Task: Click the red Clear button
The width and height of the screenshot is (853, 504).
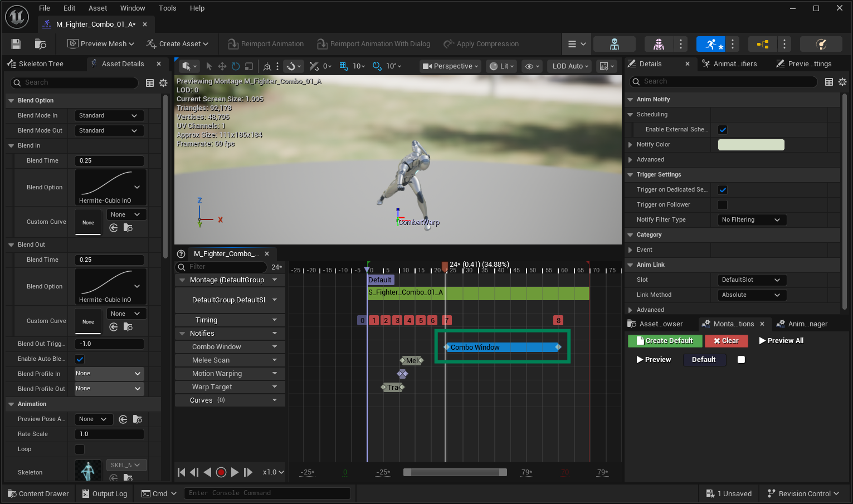Action: pyautogui.click(x=725, y=341)
